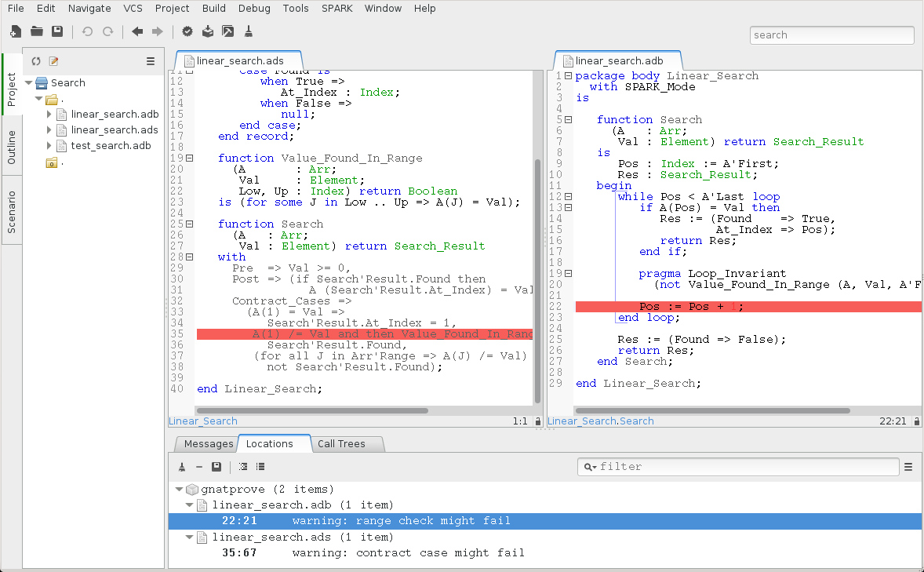Open the Debug menu
Viewport: 924px width, 572px height.
tap(254, 9)
